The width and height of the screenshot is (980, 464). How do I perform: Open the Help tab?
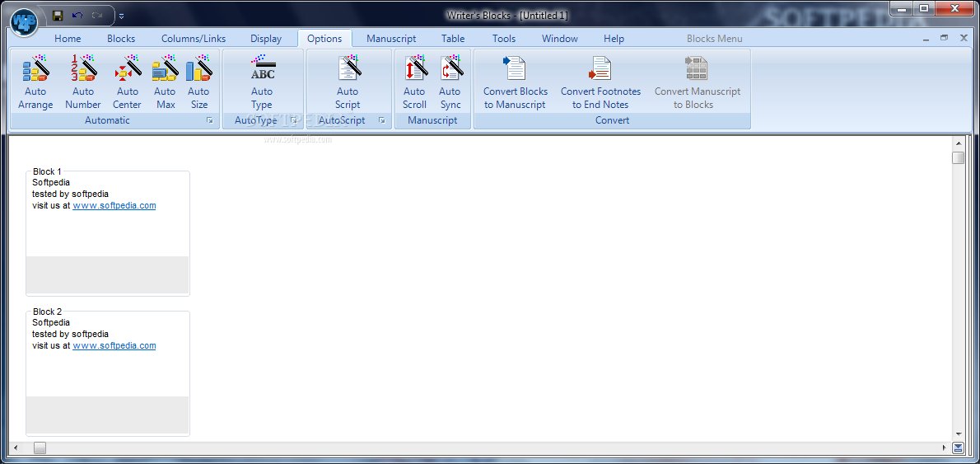coord(614,39)
